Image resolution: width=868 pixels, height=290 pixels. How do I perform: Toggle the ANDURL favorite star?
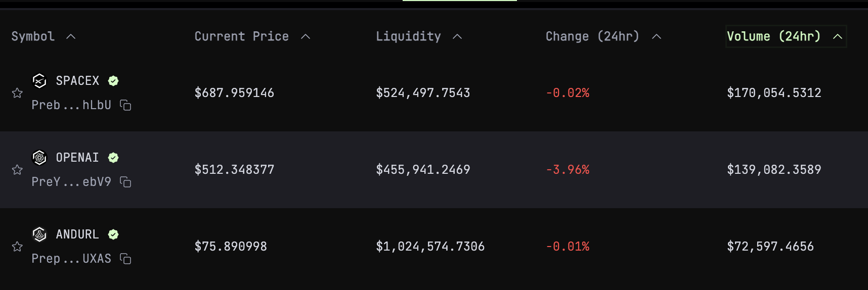click(17, 247)
